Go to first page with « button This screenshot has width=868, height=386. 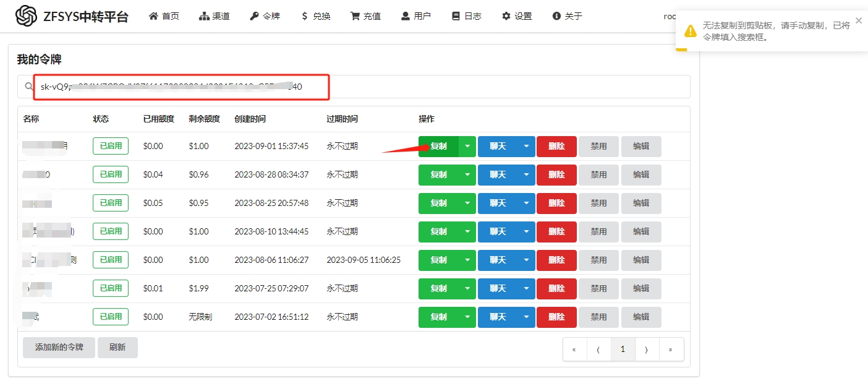574,350
